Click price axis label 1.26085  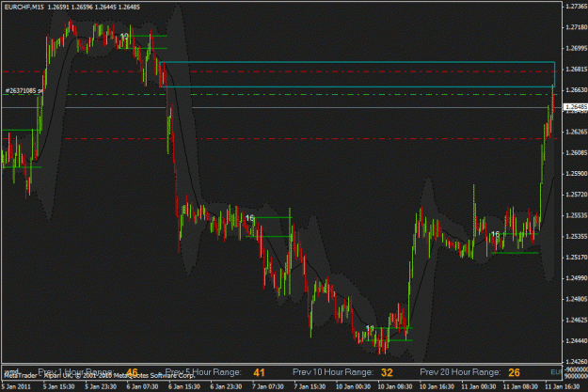point(577,153)
